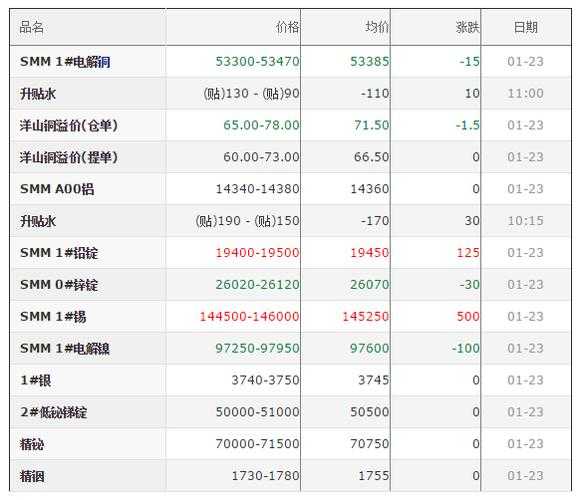
Task: Select price range 144500-146000
Action: point(249,317)
